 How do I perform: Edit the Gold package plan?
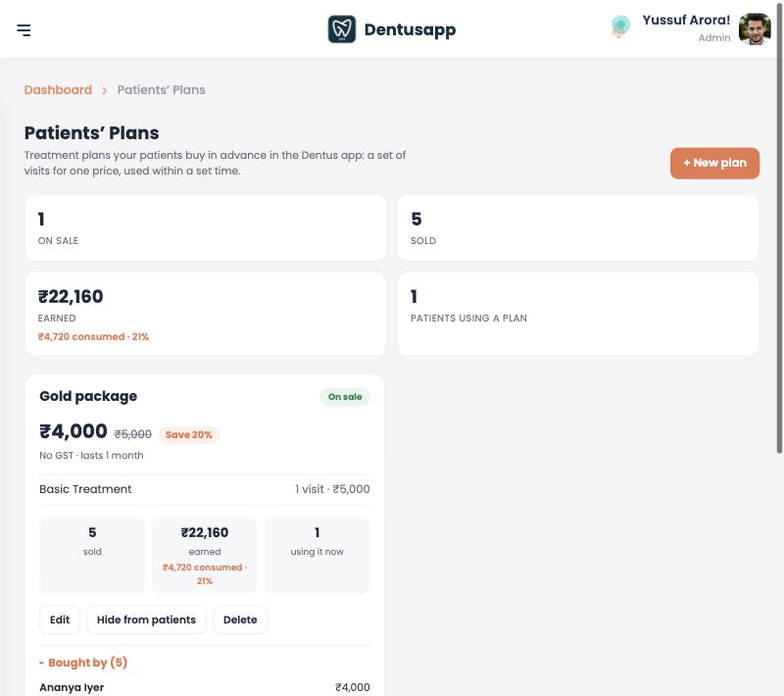tap(60, 620)
